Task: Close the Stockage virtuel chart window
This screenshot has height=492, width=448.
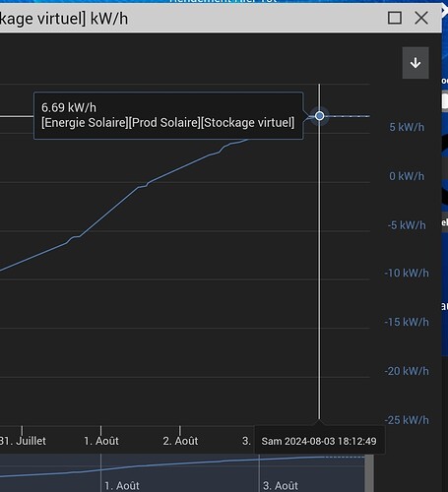Action: click(x=421, y=18)
